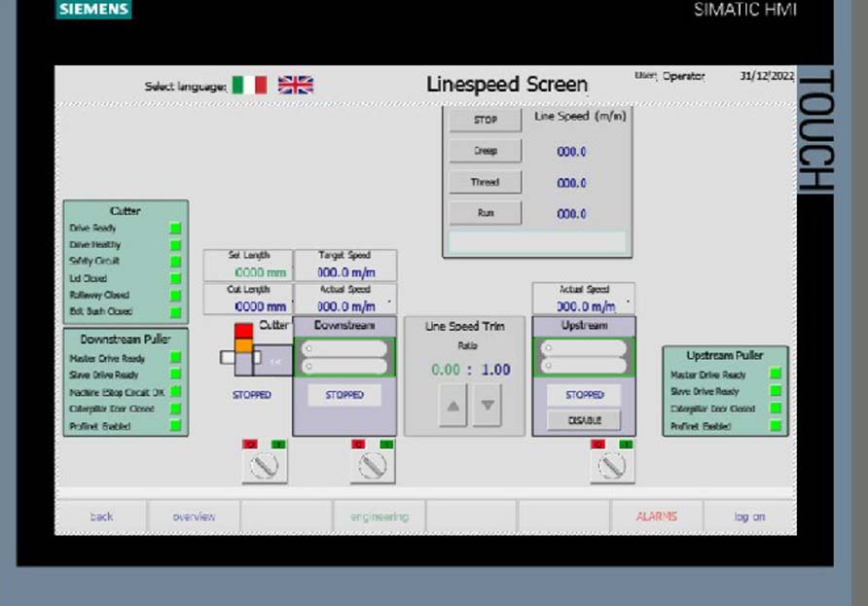Open the ALARMS screen
The image size is (868, 606).
pyautogui.click(x=656, y=517)
